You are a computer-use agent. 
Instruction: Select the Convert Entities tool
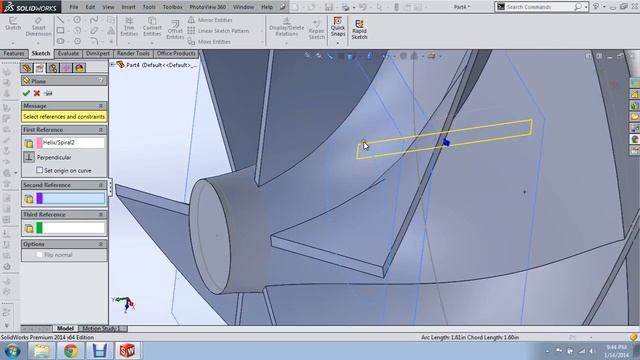152,27
